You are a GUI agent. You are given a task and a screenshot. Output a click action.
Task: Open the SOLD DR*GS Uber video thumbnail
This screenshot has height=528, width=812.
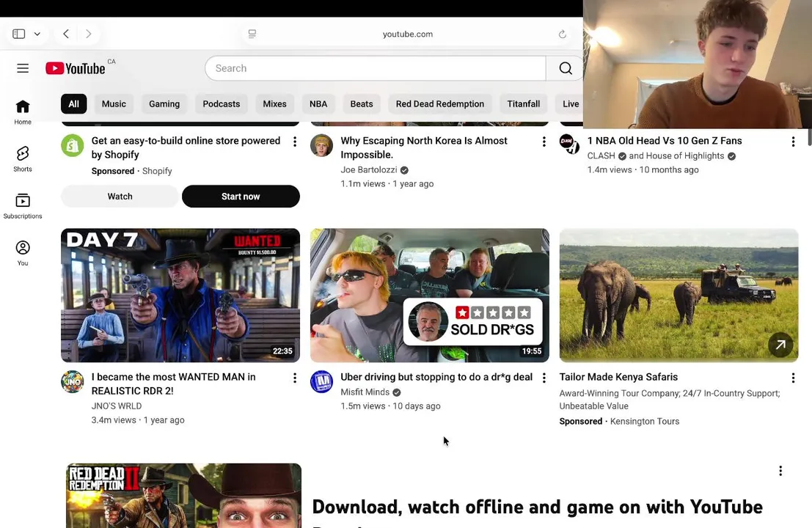pos(429,296)
